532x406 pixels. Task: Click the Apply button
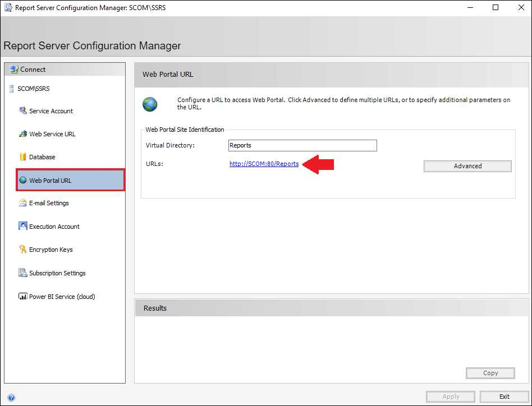451,396
